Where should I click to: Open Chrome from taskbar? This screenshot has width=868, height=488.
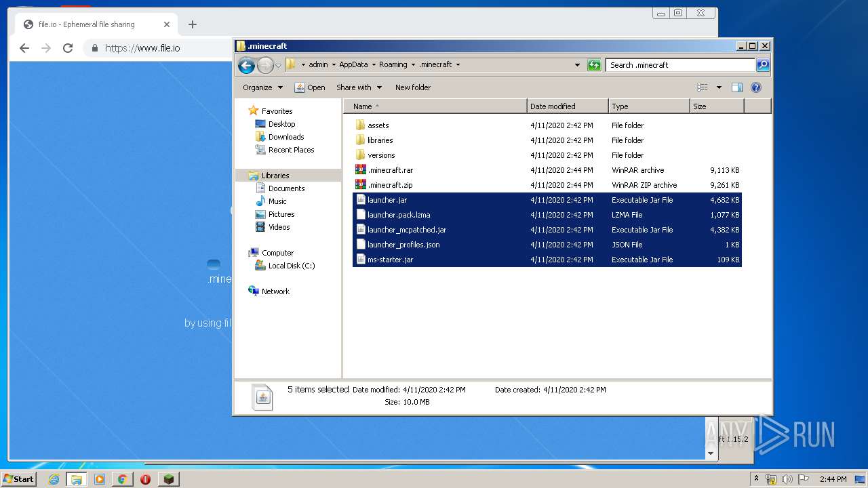pyautogui.click(x=122, y=479)
